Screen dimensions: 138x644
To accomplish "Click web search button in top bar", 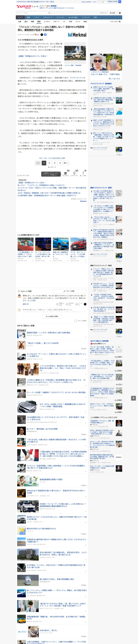I will [x=120, y=2].
